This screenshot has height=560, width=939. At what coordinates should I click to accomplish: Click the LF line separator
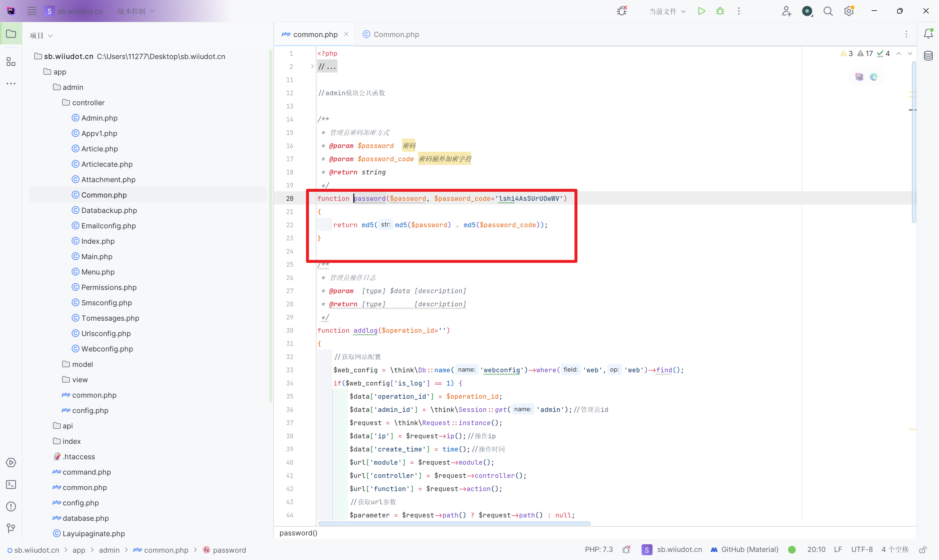838,550
